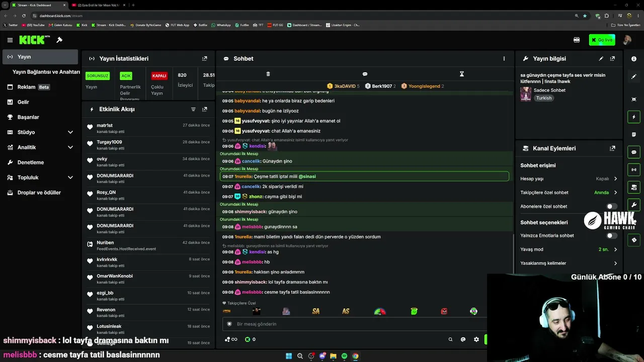Toggle Yalnızca Emotlarla sohbet switch
Viewport: 644px width, 362px height.
(612, 235)
